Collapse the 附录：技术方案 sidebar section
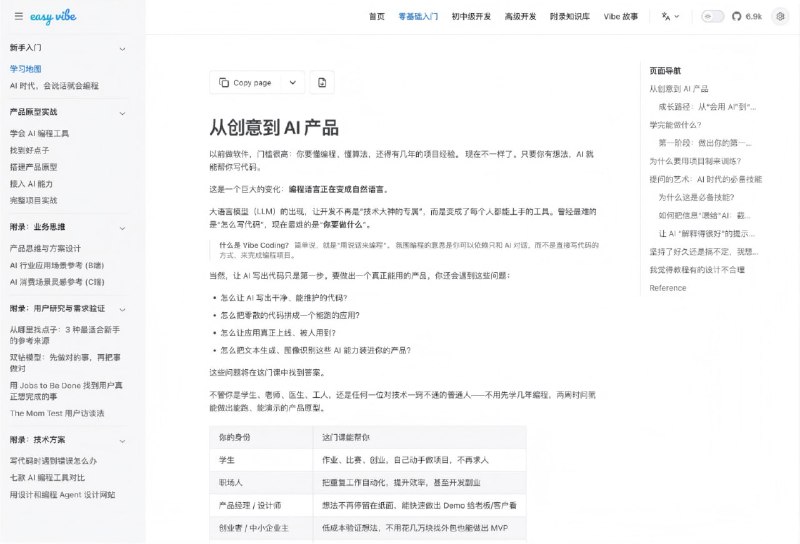The height and width of the screenshot is (544, 800). click(x=122, y=440)
